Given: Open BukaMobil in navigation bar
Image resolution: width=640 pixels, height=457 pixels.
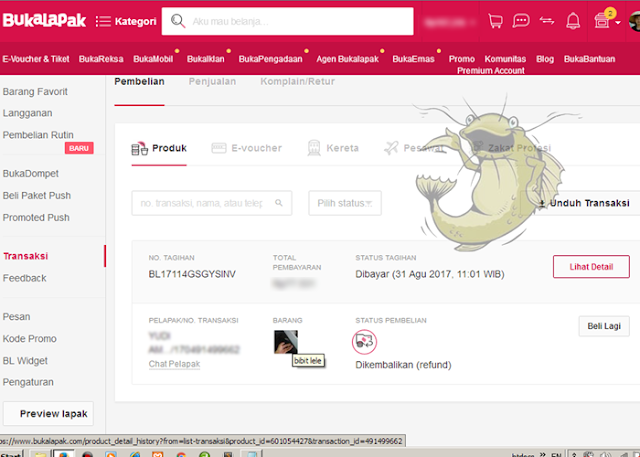Looking at the screenshot, I should (x=153, y=59).
